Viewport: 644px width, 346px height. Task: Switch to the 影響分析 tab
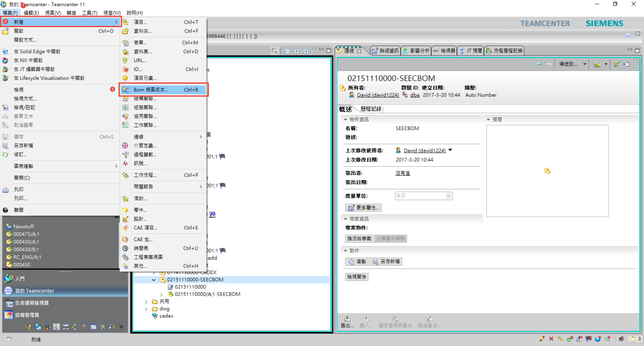point(416,51)
